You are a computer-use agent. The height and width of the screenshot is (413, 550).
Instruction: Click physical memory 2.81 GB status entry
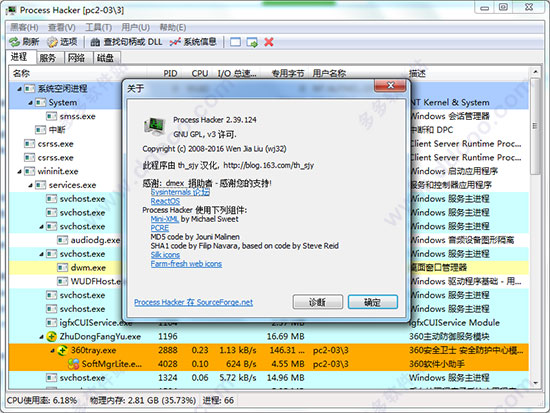coord(143,400)
